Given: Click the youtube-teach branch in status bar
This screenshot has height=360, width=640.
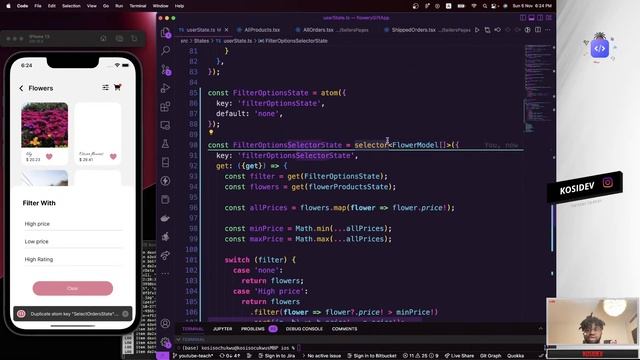Looking at the screenshot, I should tap(193, 356).
